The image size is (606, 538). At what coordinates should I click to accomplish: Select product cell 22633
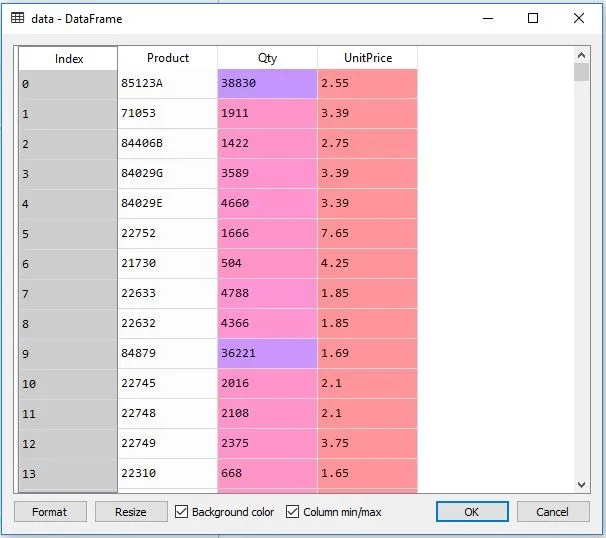[x=168, y=293]
